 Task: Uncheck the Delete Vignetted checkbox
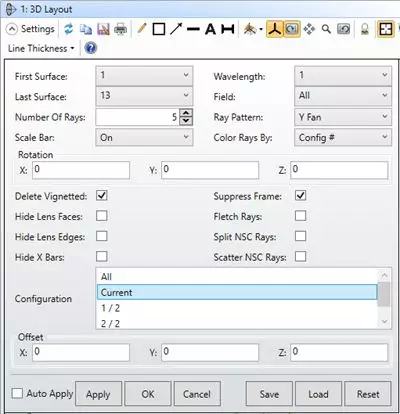(x=102, y=195)
